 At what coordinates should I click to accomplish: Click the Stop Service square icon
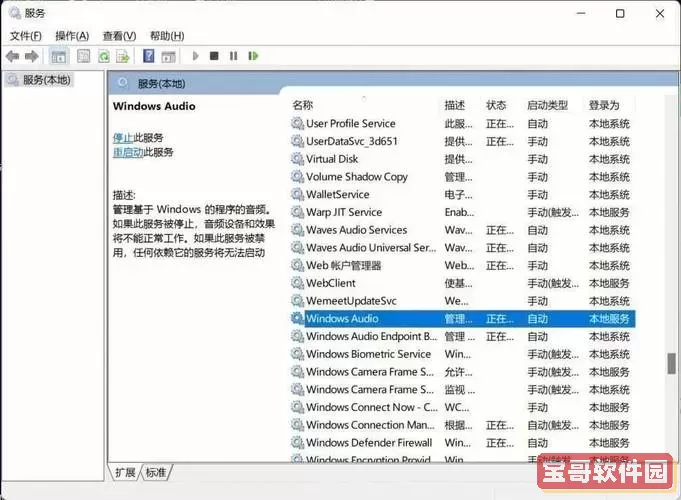click(214, 56)
